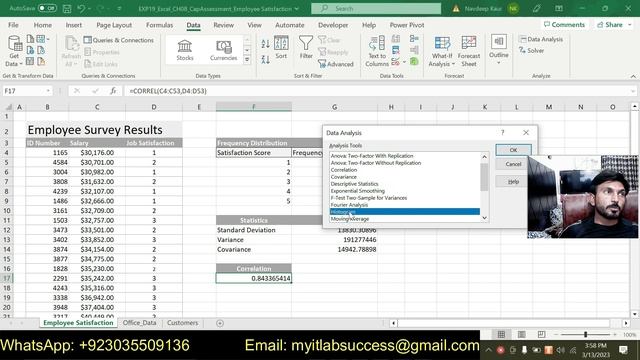Open the Data Validation dropdown arrow

(404, 62)
